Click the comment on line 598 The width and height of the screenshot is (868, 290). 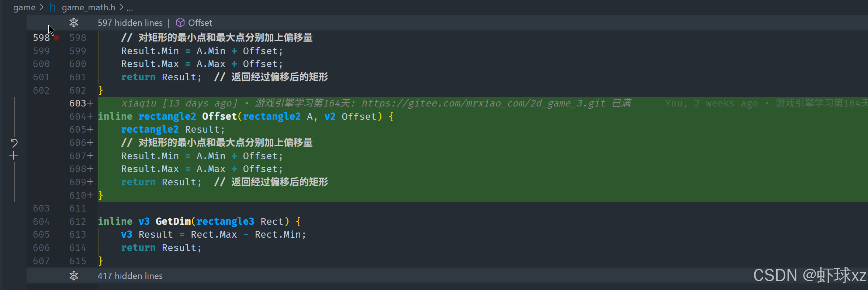coord(217,38)
